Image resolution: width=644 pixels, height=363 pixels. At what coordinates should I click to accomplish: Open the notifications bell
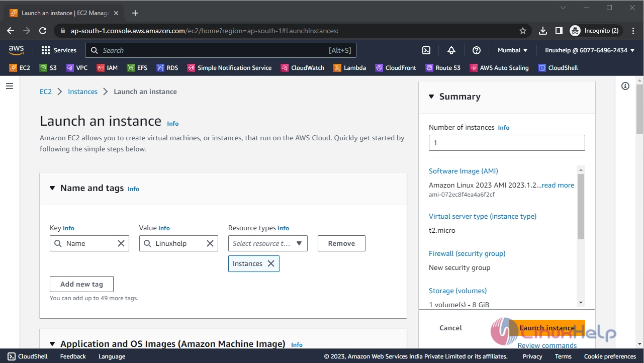coord(451,50)
